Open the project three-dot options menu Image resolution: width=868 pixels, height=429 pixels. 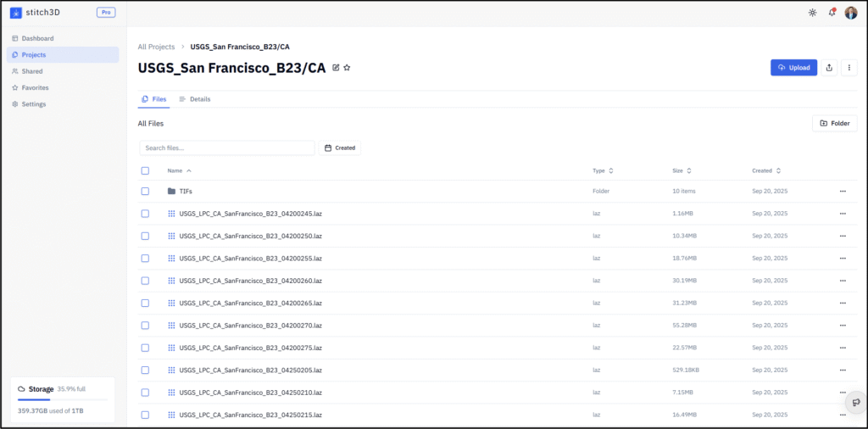point(849,68)
